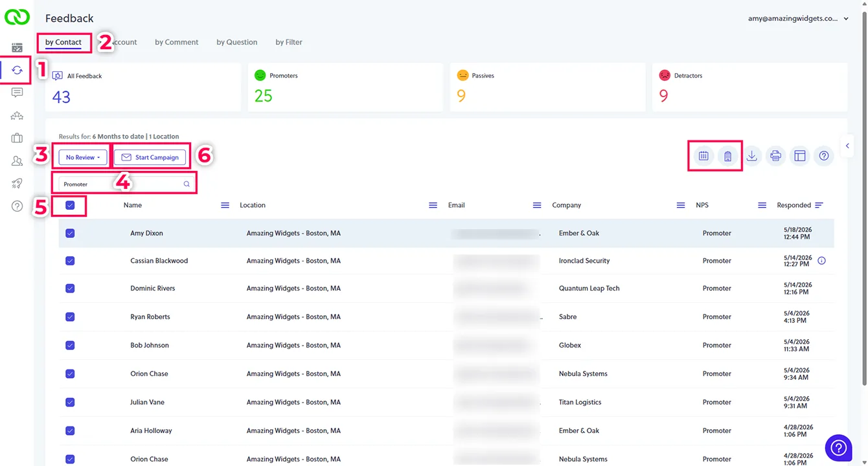The width and height of the screenshot is (868, 466).
Task: Click the green interlocking-rings logo
Action: pos(17,17)
